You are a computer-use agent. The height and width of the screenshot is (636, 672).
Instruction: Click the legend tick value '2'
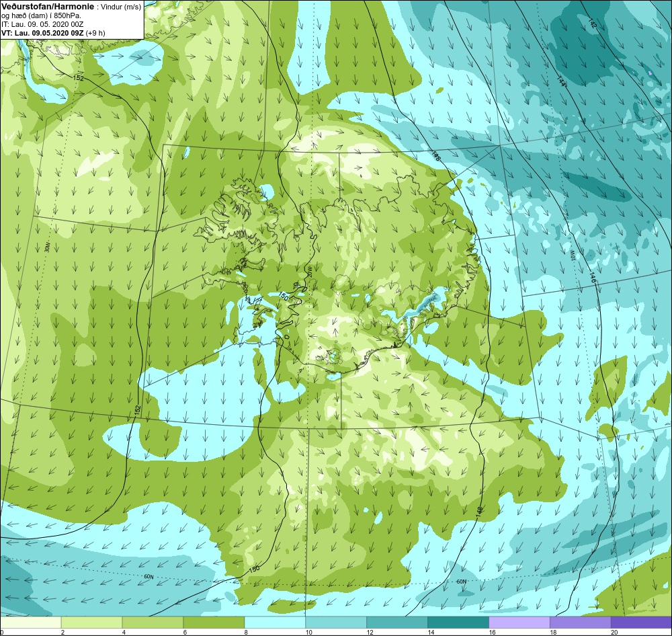pyautogui.click(x=62, y=632)
